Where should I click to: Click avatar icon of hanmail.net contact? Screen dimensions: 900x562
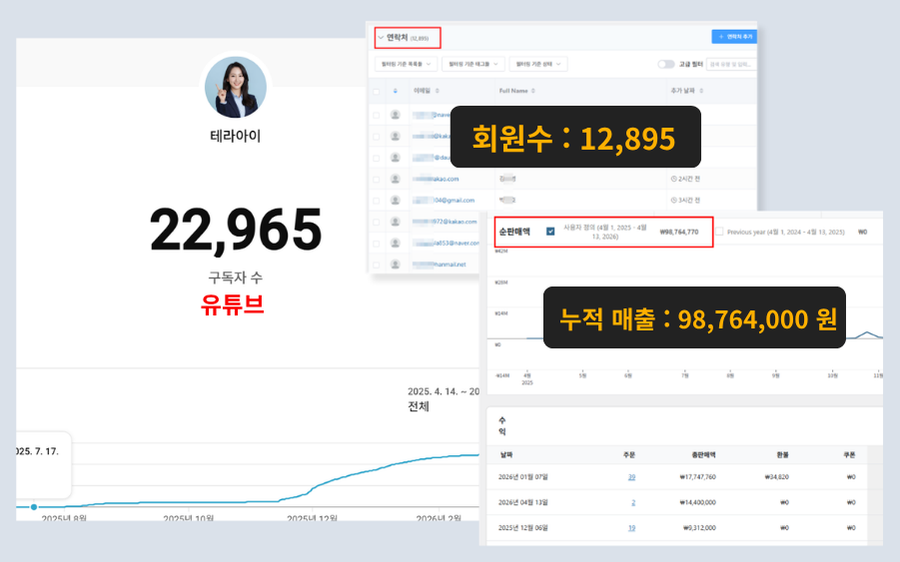click(395, 265)
